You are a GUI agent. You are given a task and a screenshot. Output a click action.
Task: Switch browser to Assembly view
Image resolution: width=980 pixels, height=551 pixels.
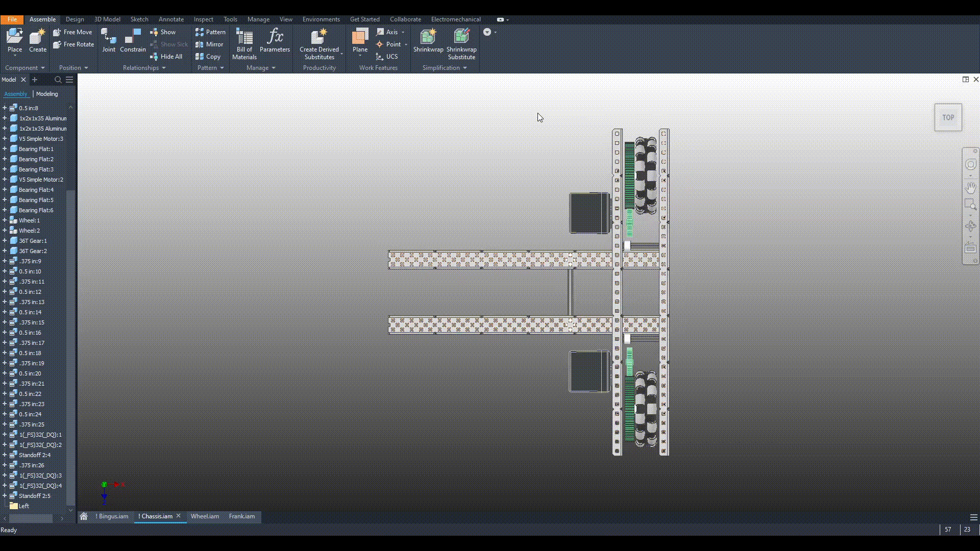click(16, 94)
